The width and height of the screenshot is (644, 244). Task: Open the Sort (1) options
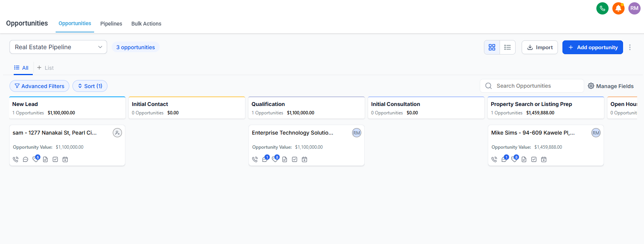(90, 86)
